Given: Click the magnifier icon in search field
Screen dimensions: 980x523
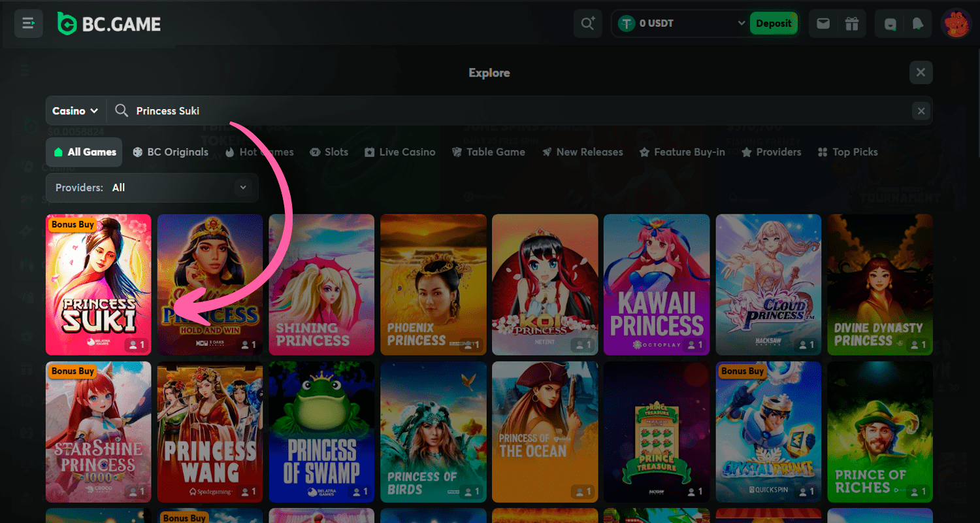Looking at the screenshot, I should click(122, 110).
